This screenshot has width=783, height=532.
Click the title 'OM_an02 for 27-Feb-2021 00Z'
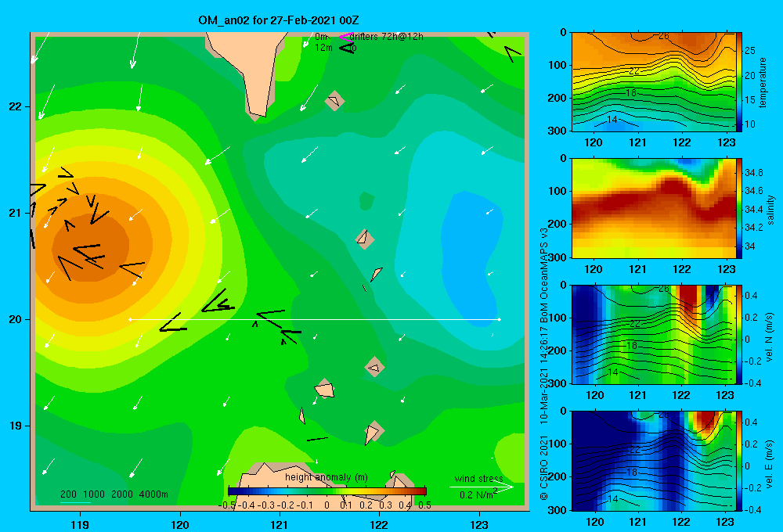(x=278, y=20)
